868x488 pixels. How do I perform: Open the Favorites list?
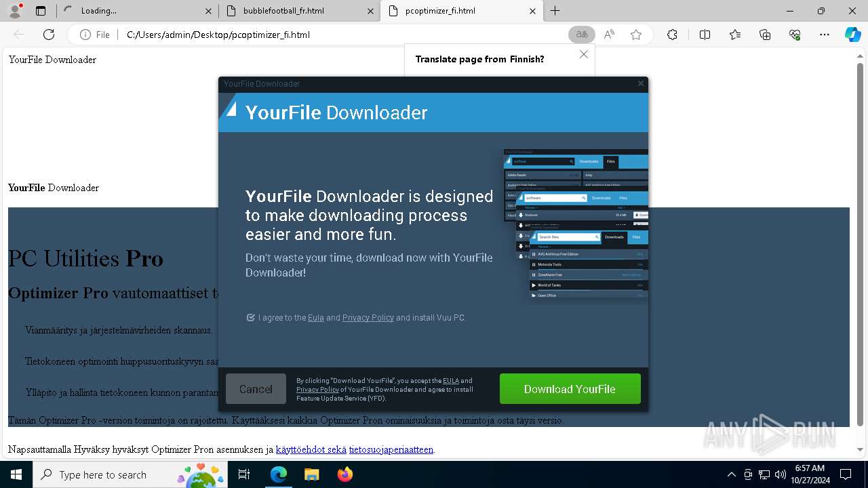pyautogui.click(x=735, y=35)
